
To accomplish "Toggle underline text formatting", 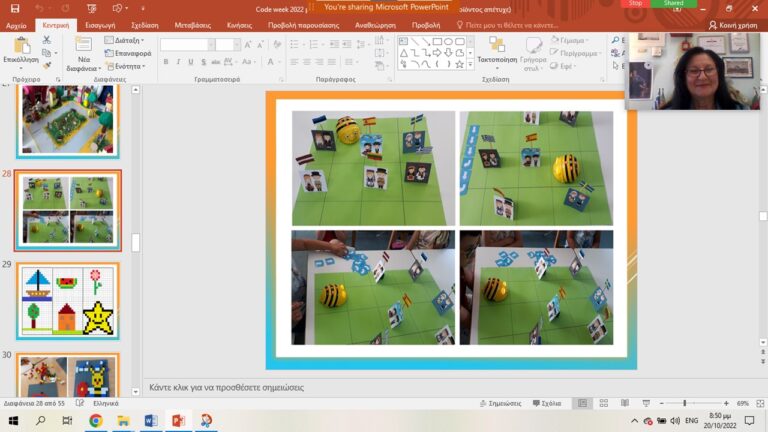I will (191, 62).
